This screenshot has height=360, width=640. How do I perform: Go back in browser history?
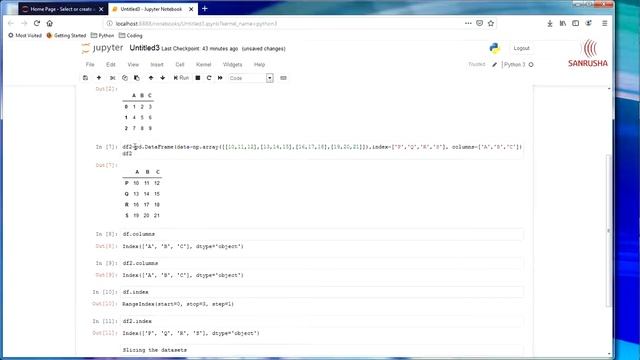11,23
